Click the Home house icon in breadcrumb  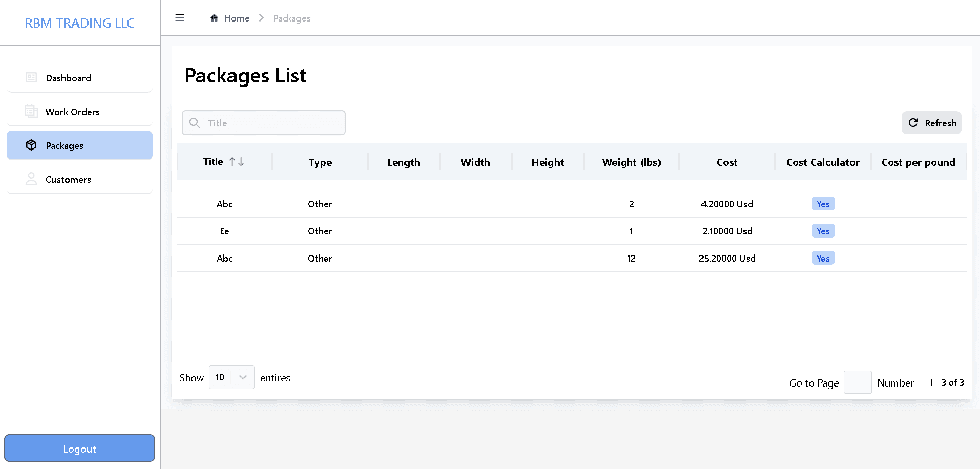tap(214, 18)
